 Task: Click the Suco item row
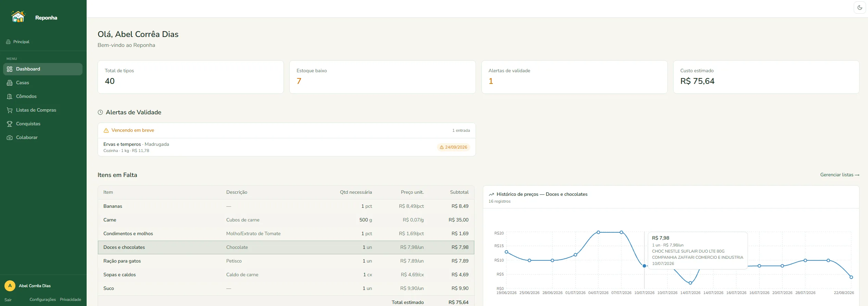[286, 289]
